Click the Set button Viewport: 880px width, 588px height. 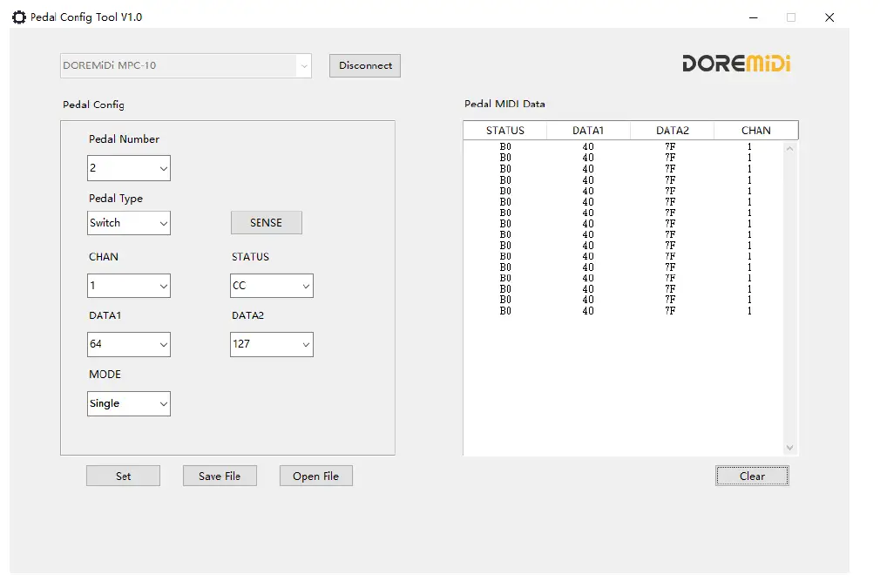[x=123, y=476]
